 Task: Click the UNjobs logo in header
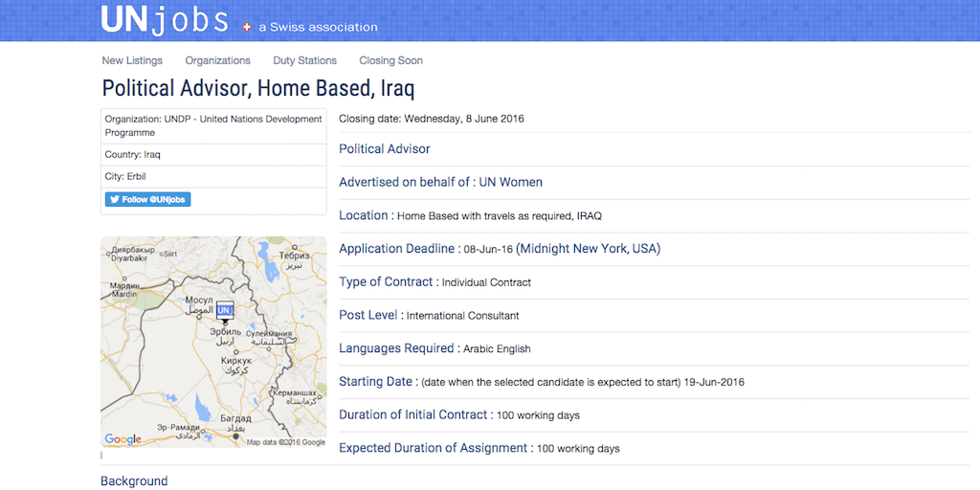pyautogui.click(x=165, y=19)
